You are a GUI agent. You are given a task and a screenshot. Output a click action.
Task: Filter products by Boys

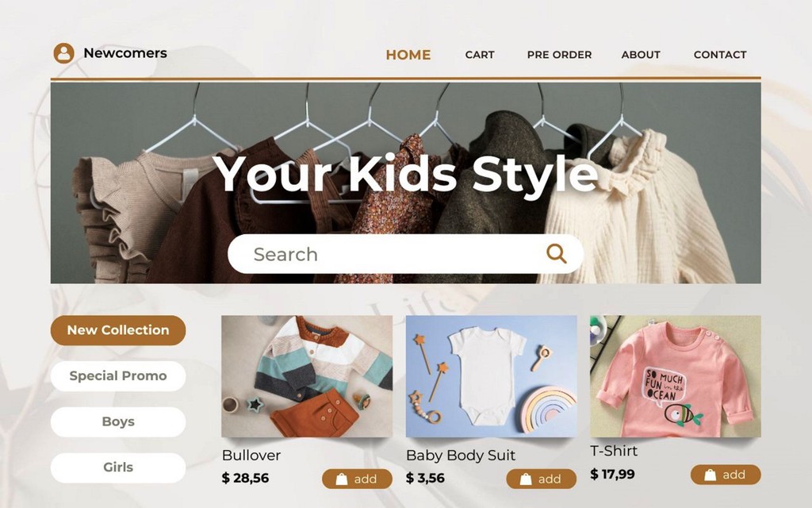pos(118,421)
